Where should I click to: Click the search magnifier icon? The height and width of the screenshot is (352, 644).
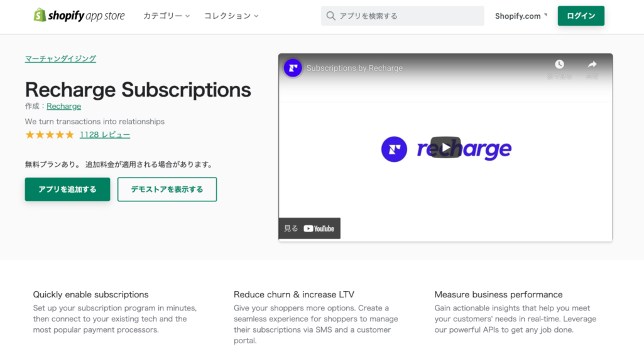pos(330,16)
